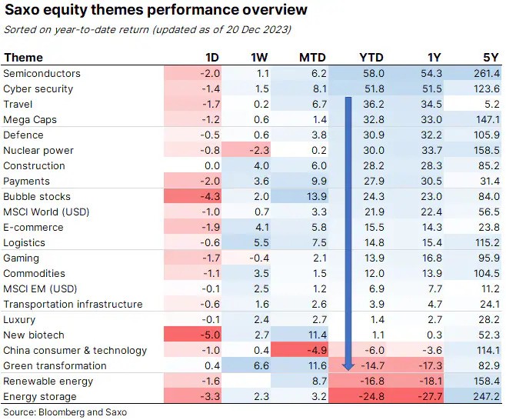Select the Energy storage row label
Viewport: 506px width, 420px height.
point(40,397)
